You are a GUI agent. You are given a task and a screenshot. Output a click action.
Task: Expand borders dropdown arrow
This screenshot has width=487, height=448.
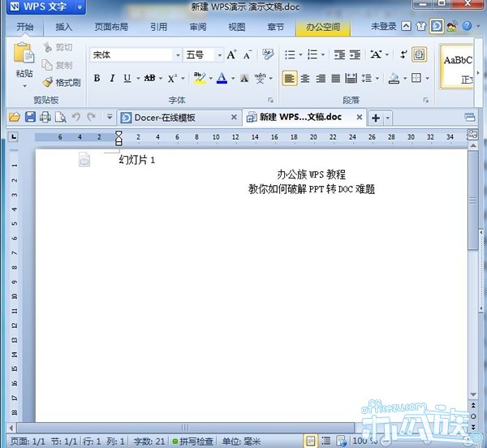pos(428,79)
